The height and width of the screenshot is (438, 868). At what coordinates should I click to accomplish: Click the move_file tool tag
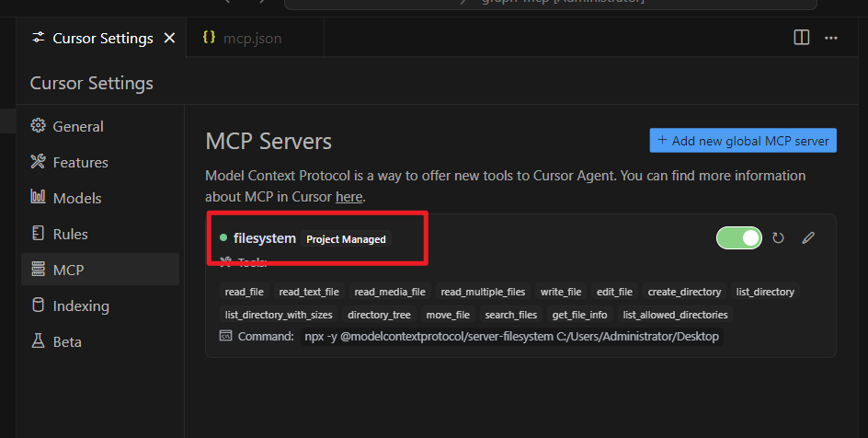(448, 315)
